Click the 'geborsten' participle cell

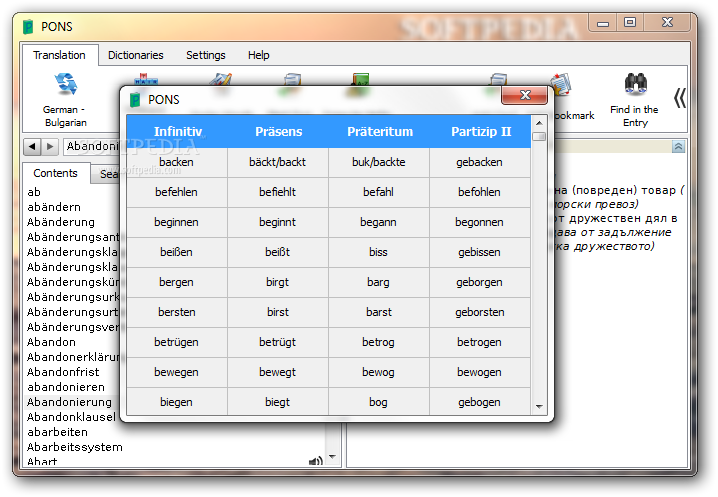[x=479, y=312]
